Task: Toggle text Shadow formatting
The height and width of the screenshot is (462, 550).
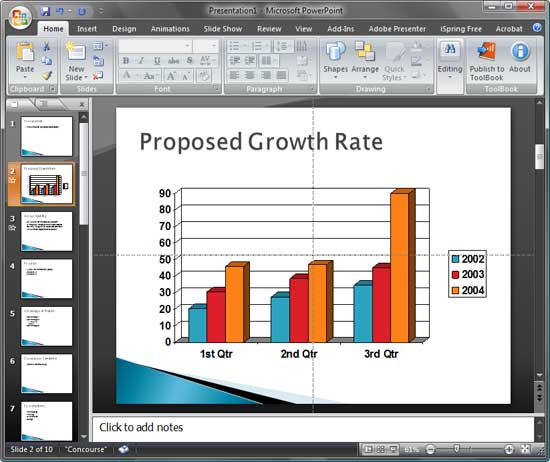Action: pyautogui.click(x=190, y=61)
